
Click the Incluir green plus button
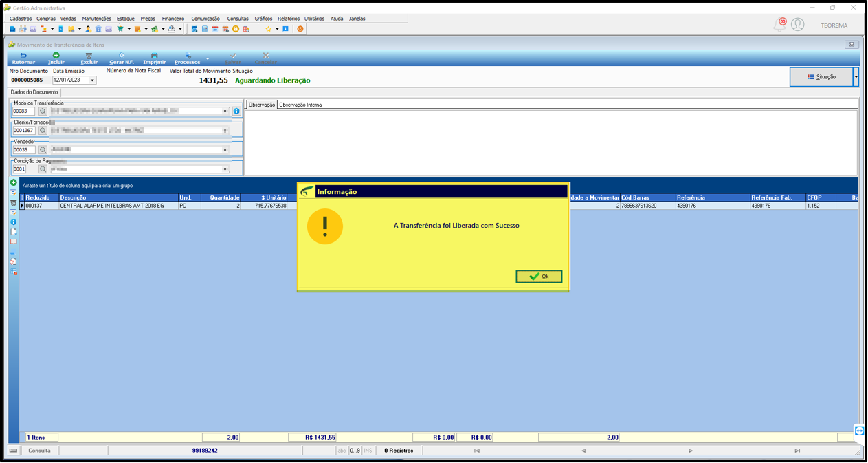tap(56, 58)
